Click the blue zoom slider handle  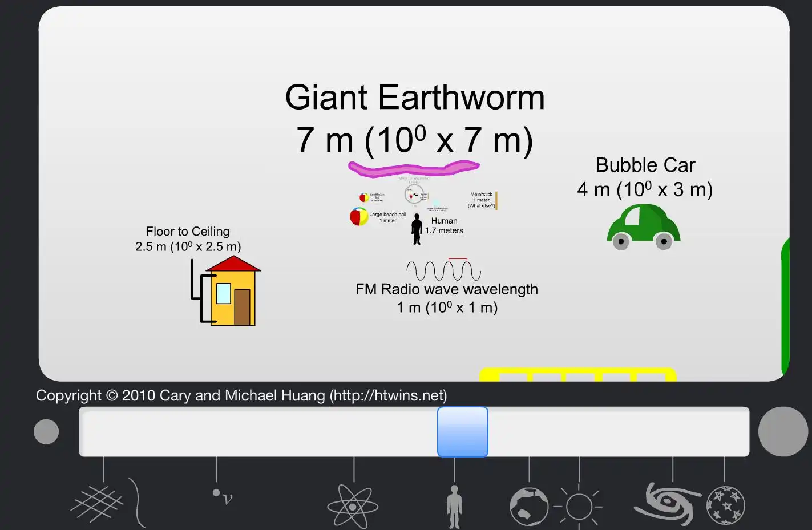pos(462,432)
